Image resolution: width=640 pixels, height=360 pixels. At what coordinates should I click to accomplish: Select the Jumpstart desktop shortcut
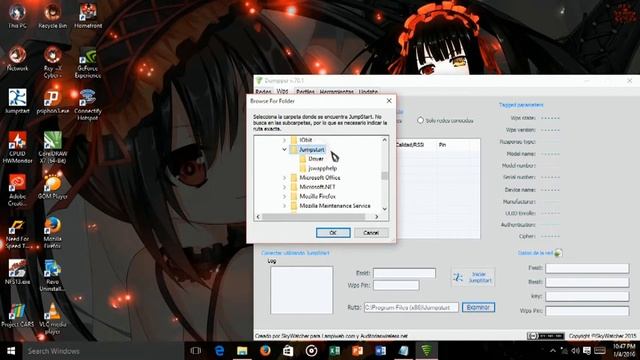(17, 102)
